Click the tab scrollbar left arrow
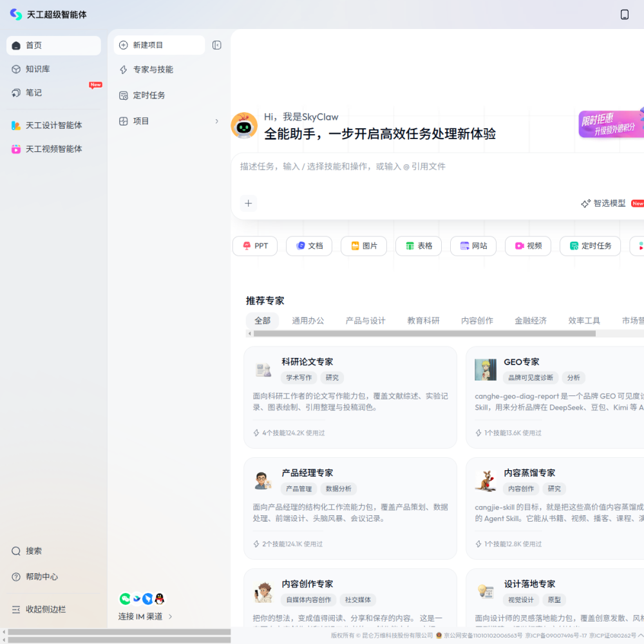 pyautogui.click(x=249, y=334)
